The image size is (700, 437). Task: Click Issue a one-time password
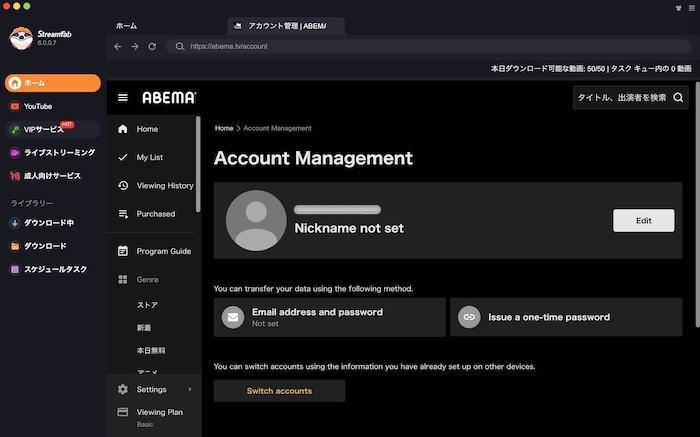(566, 317)
